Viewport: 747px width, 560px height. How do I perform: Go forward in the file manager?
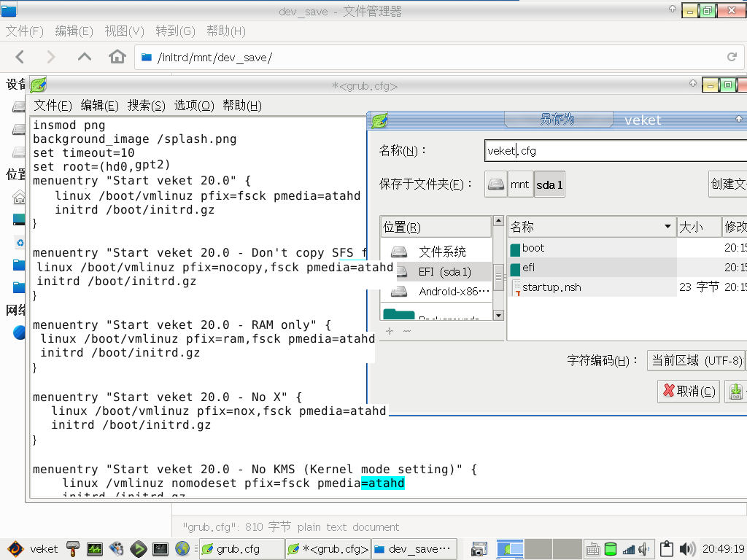point(50,57)
